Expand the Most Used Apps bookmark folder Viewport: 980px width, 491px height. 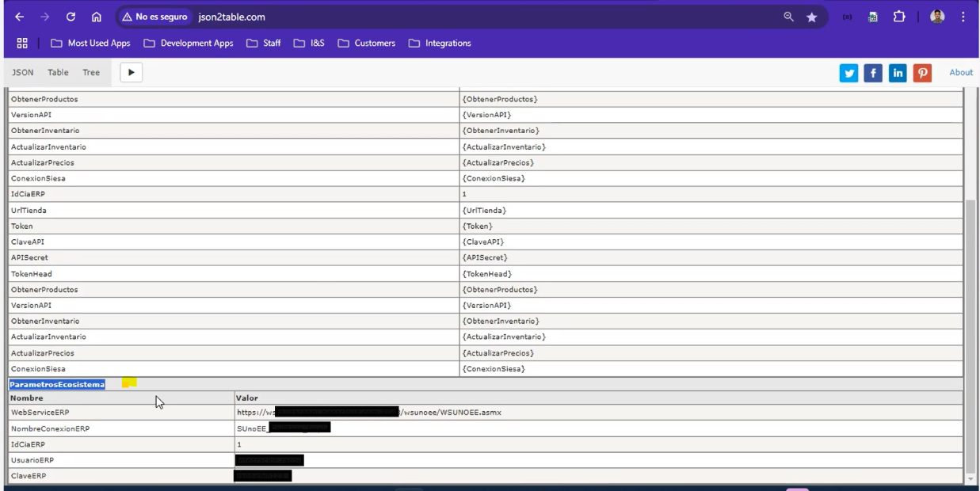[x=90, y=43]
